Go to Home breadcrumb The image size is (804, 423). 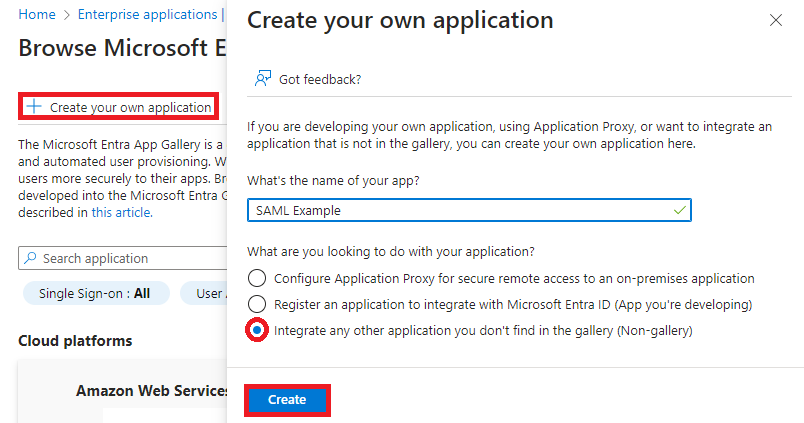(37, 14)
